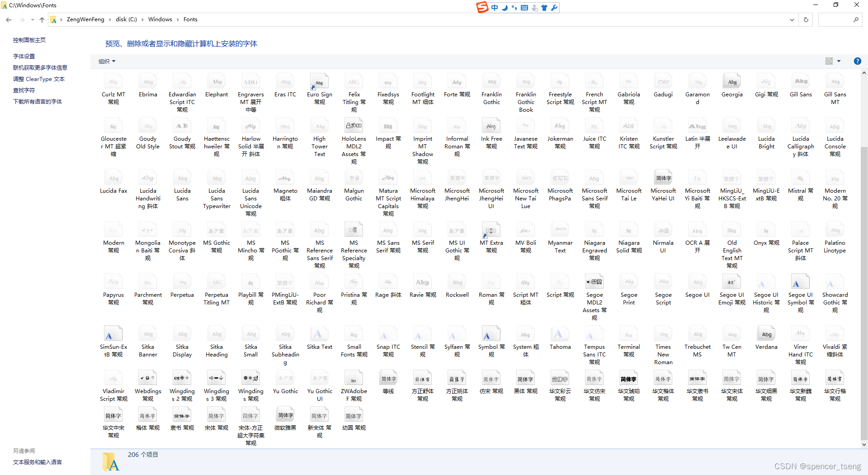Go back with the back arrow
This screenshot has width=868, height=475.
pos(9,19)
